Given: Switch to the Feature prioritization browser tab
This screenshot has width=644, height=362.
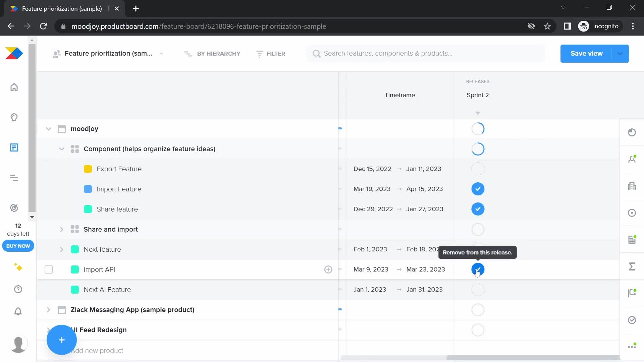Looking at the screenshot, I should [64, 9].
